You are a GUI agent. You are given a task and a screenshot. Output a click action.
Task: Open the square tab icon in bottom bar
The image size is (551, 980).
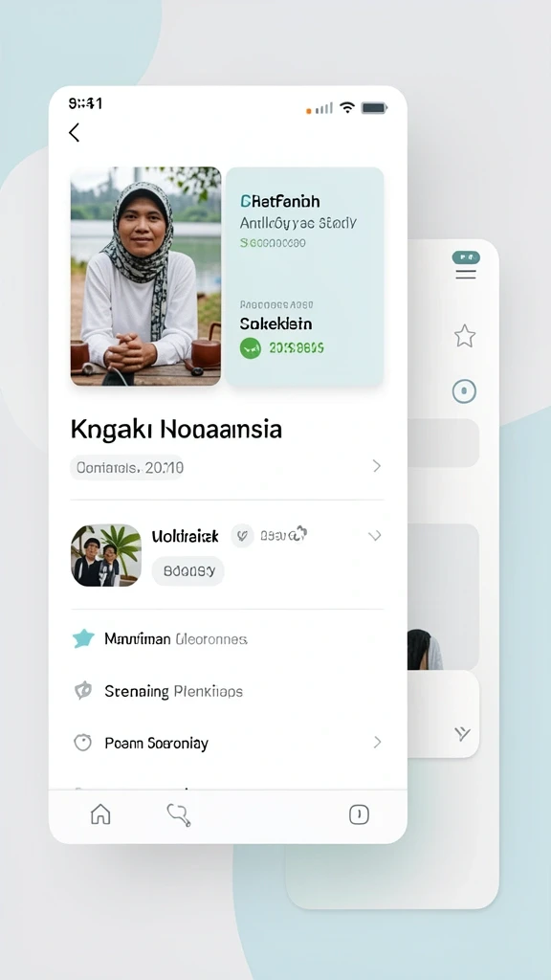coord(359,814)
